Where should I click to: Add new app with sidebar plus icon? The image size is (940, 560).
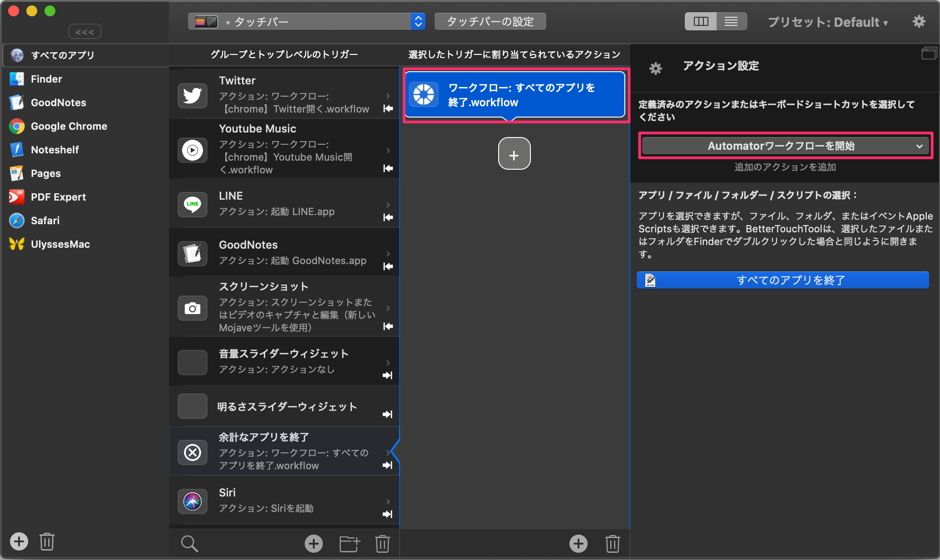19,541
